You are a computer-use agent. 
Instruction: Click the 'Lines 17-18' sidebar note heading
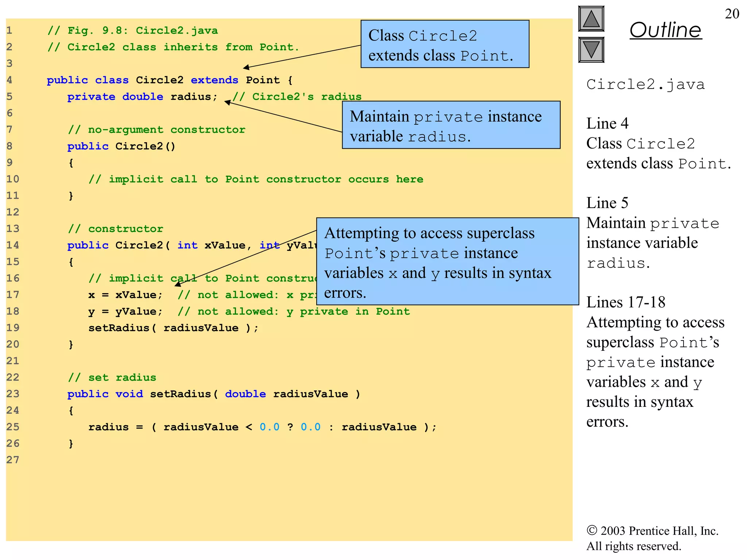coord(626,302)
